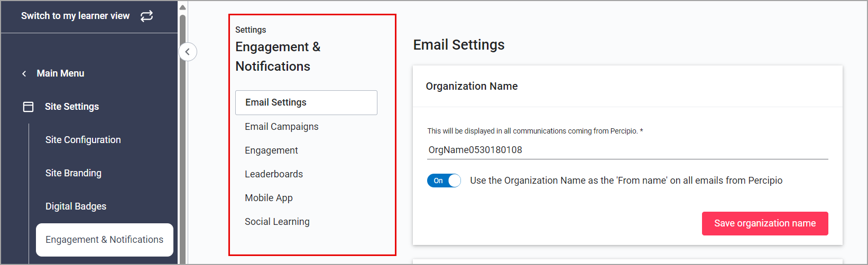Edit the Organization Name text field
The image size is (868, 265).
(627, 150)
